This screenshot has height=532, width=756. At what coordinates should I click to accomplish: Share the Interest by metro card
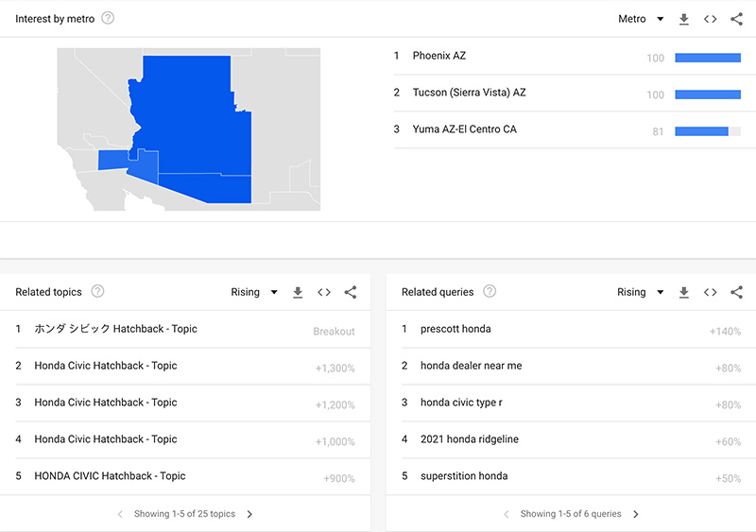click(736, 19)
